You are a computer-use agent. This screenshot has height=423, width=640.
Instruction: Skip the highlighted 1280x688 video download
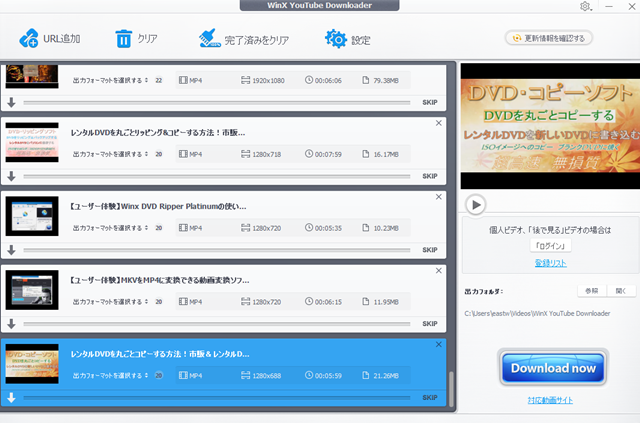tap(430, 398)
